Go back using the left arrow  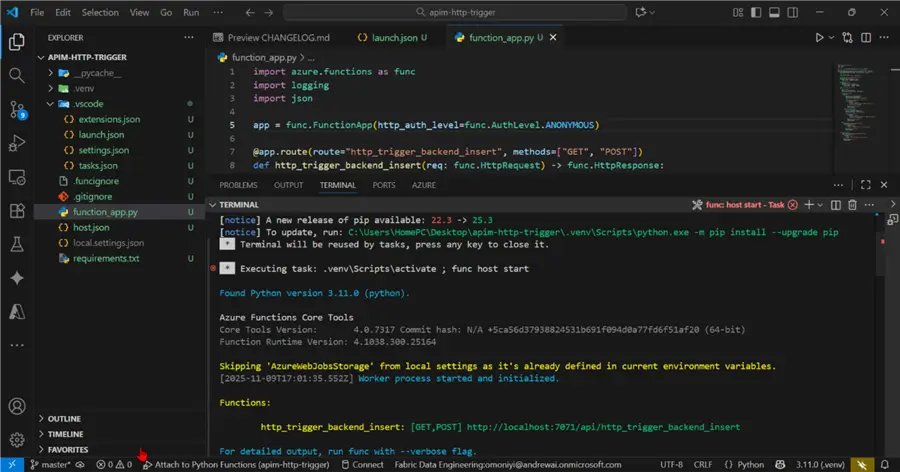tap(250, 12)
